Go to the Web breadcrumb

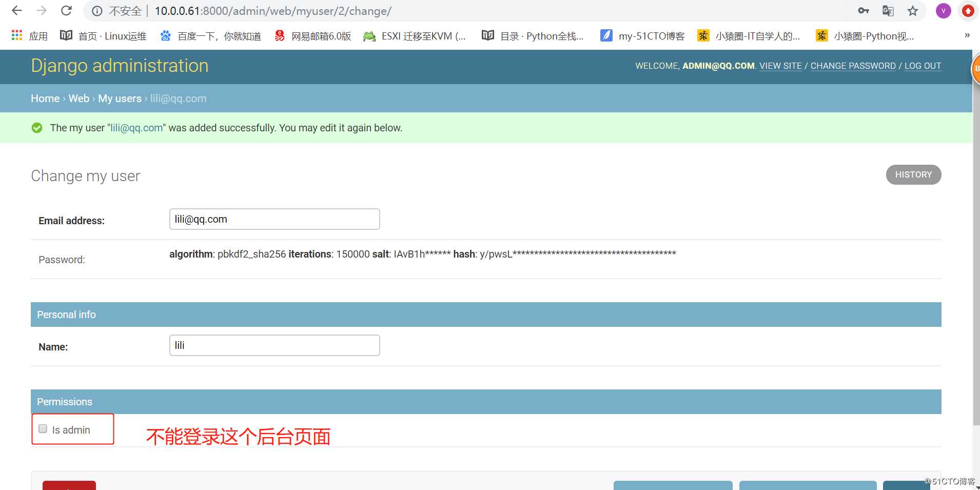pos(79,99)
